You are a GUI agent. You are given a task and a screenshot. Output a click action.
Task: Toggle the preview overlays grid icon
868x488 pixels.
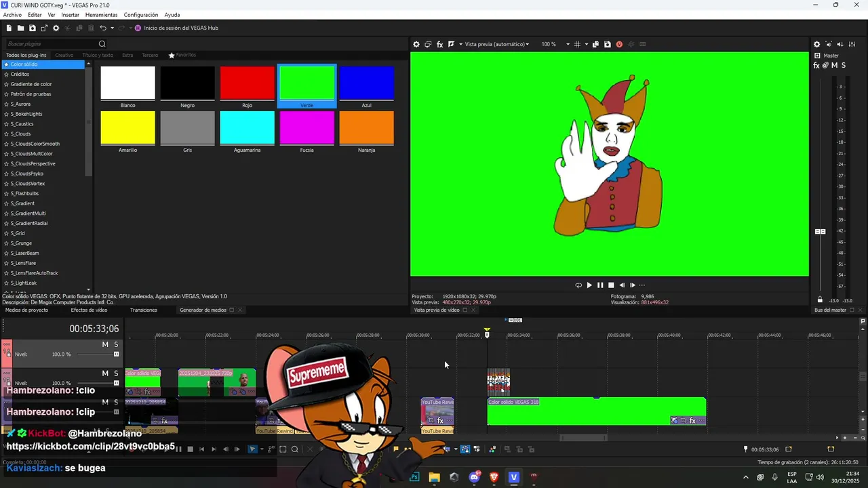[577, 44]
